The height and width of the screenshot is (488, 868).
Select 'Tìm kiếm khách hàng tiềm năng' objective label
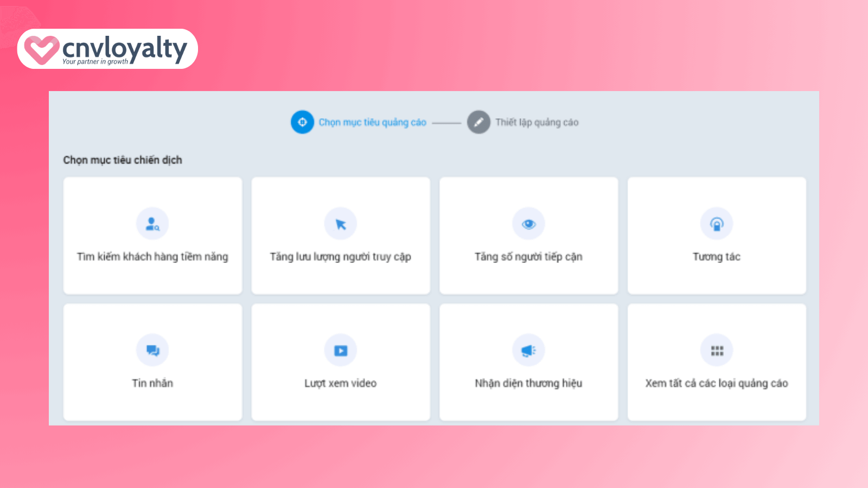pyautogui.click(x=152, y=257)
